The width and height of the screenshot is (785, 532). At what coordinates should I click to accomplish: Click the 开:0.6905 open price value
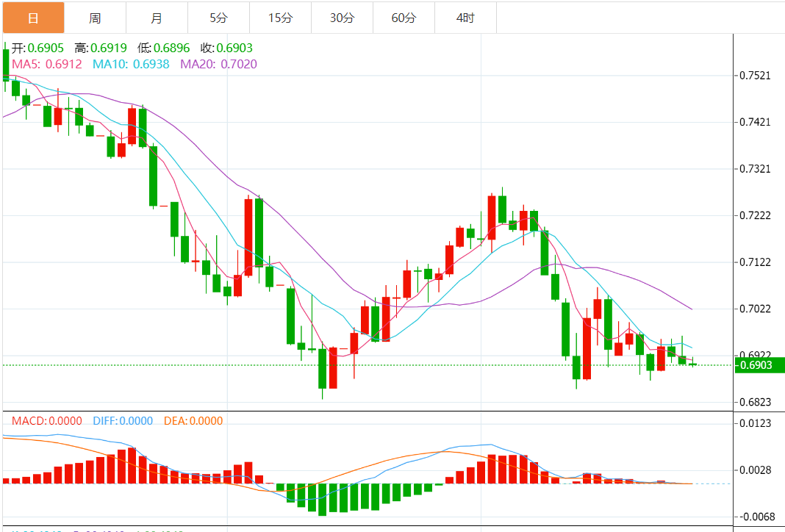coord(38,48)
